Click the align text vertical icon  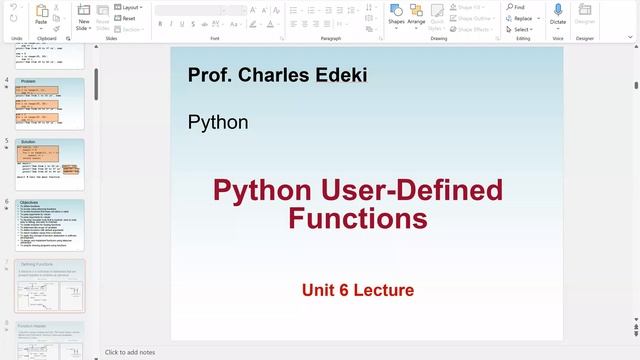(369, 18)
